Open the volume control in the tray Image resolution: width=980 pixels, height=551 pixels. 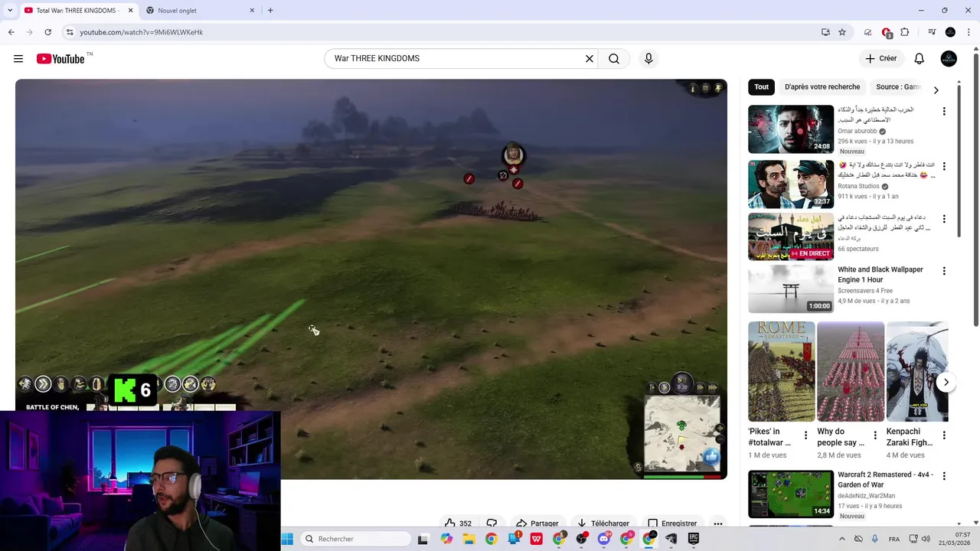pos(926,539)
